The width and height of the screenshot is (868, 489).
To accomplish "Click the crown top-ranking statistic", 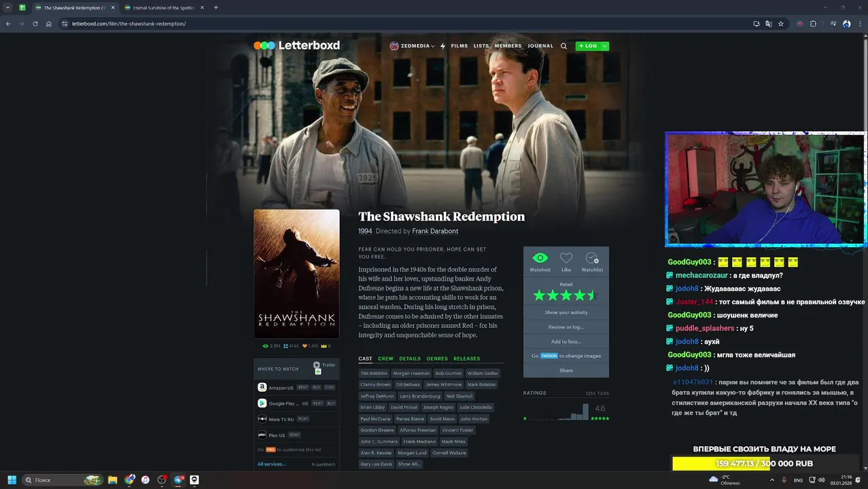I will coord(326,346).
